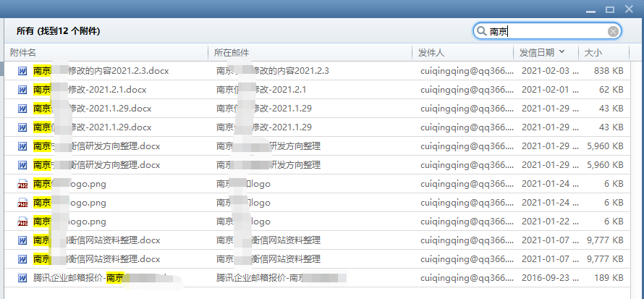Image resolution: width=644 pixels, height=299 pixels.
Task: Click the Word icon of the 腾讯企业邮箱报价 attachment
Action: 23,278
